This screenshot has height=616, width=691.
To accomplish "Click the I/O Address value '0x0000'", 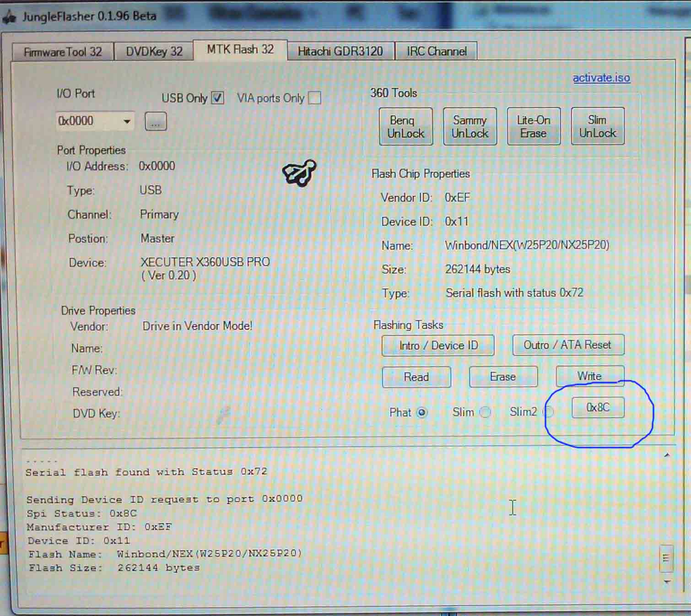I will coord(157,166).
